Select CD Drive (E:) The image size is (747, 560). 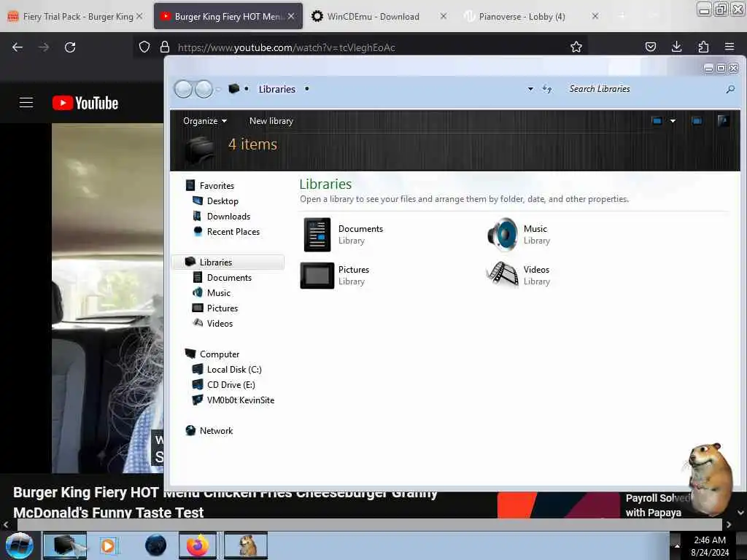tap(223, 384)
